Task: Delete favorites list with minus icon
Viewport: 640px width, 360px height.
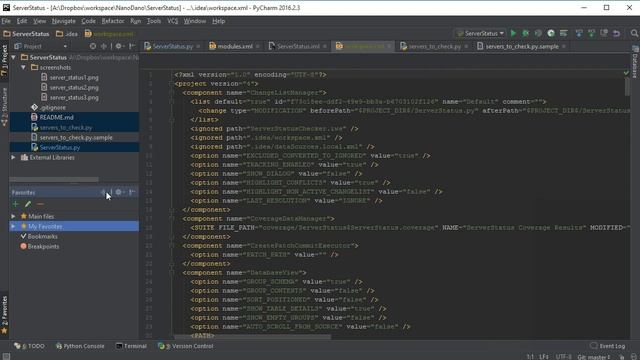Action: coord(40,204)
